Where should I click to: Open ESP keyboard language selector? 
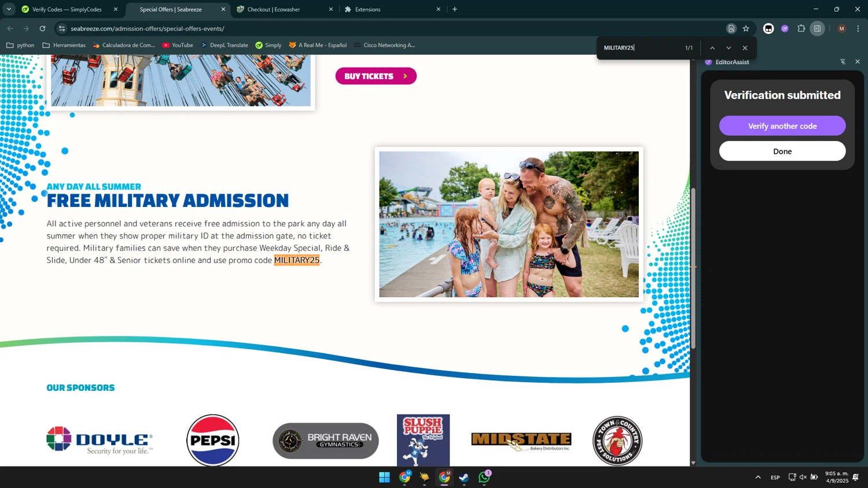[775, 477]
